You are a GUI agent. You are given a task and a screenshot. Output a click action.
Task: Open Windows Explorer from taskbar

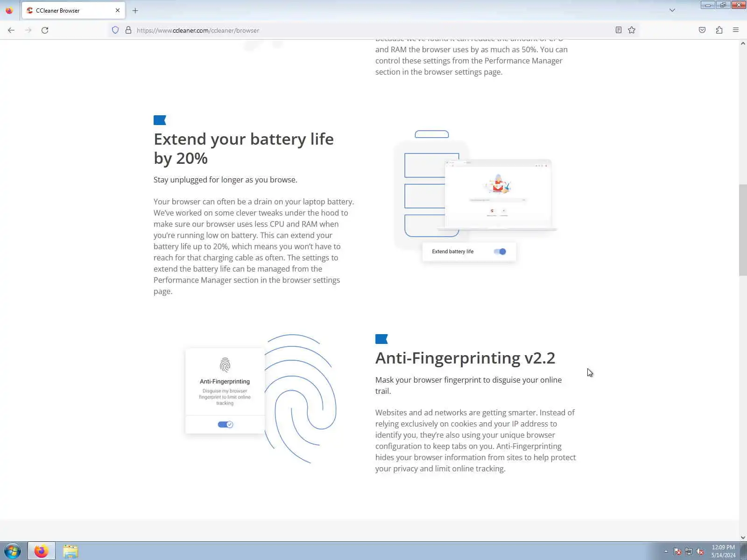click(70, 551)
